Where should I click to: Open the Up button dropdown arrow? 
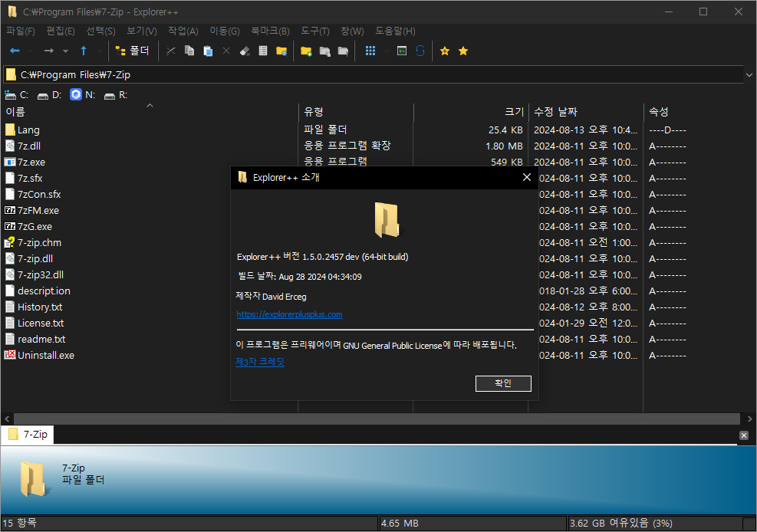100,51
